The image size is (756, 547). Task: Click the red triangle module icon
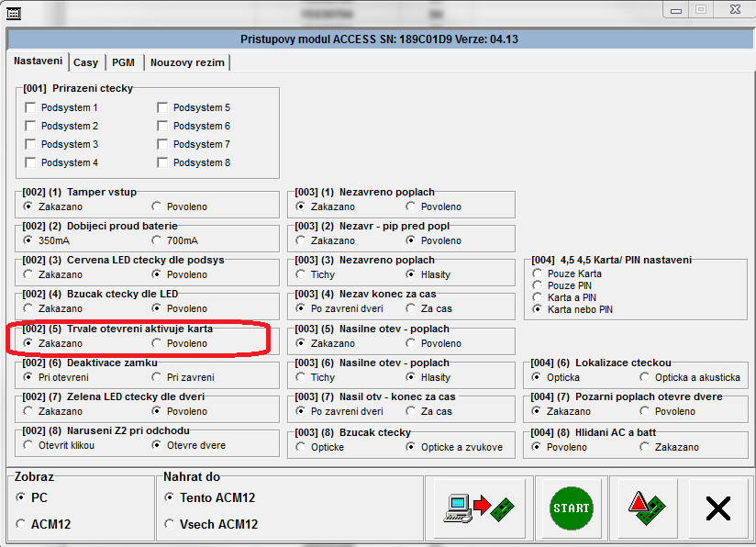(647, 508)
